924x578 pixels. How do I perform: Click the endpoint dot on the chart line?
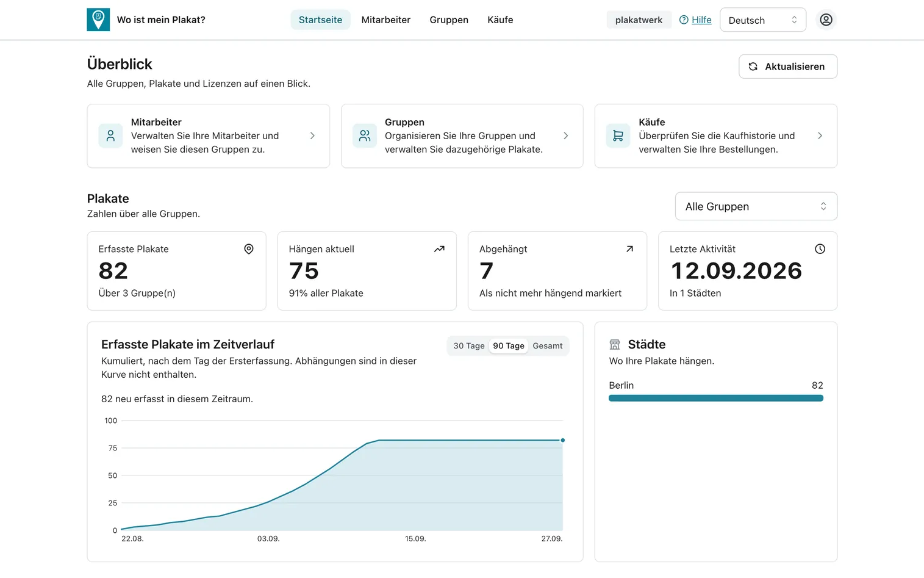click(x=562, y=440)
